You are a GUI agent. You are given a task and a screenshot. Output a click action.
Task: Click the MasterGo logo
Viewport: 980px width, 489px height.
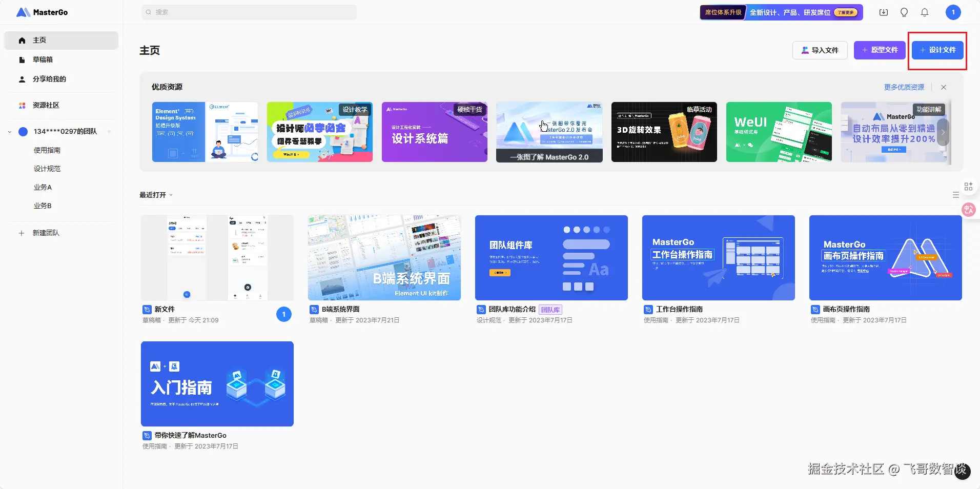(42, 12)
